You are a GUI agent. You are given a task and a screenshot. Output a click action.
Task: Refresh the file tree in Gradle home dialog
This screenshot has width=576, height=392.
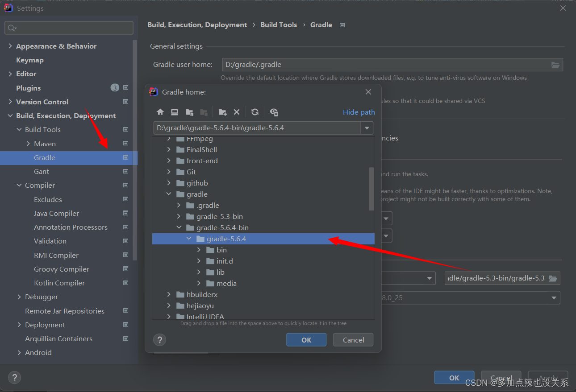click(x=255, y=112)
